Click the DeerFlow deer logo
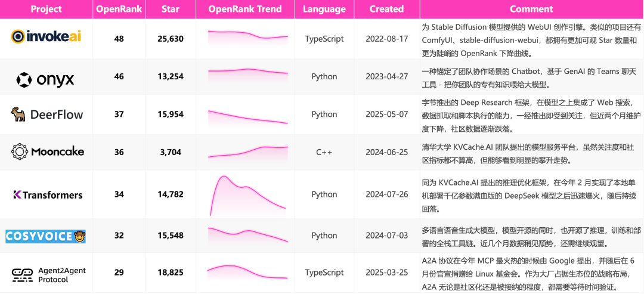Image resolution: width=644 pixels, height=294 pixels. [18, 114]
